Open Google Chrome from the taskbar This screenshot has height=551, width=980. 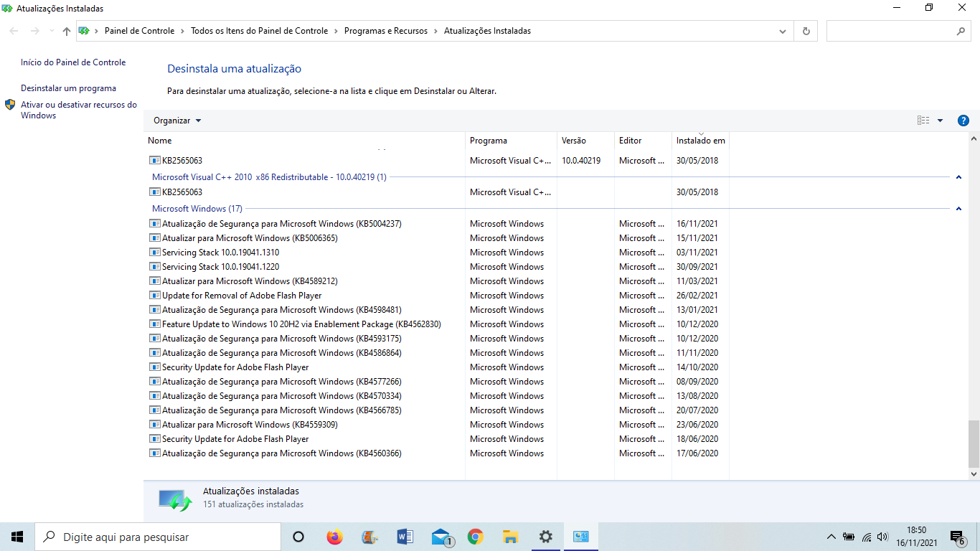click(x=475, y=537)
